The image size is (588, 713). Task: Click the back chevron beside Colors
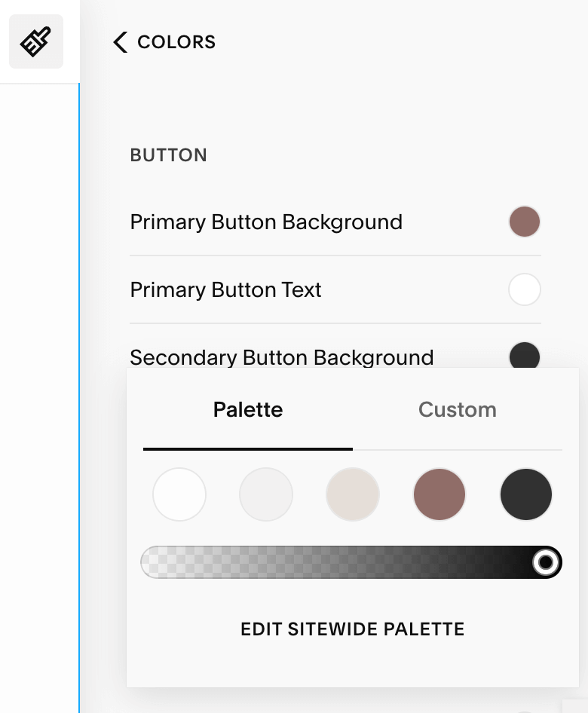(120, 42)
